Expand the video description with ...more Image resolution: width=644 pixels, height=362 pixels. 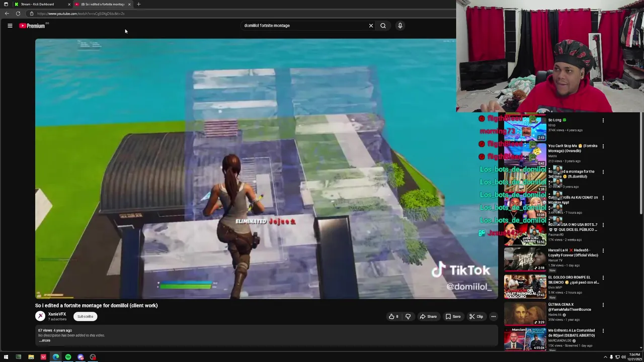coord(45,341)
